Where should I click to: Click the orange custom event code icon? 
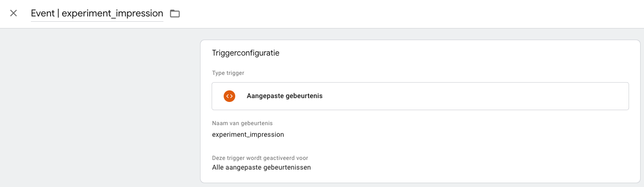pos(229,96)
